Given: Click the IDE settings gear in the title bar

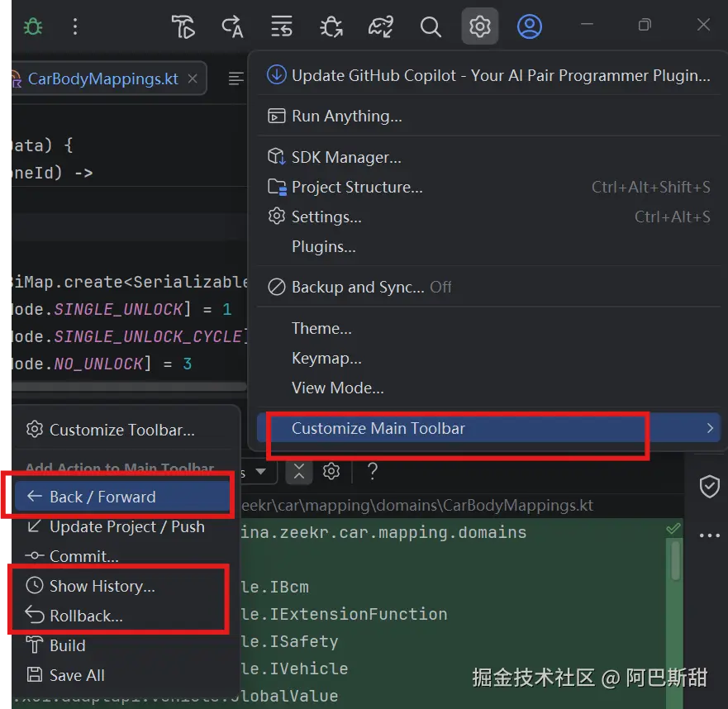Looking at the screenshot, I should pyautogui.click(x=479, y=26).
